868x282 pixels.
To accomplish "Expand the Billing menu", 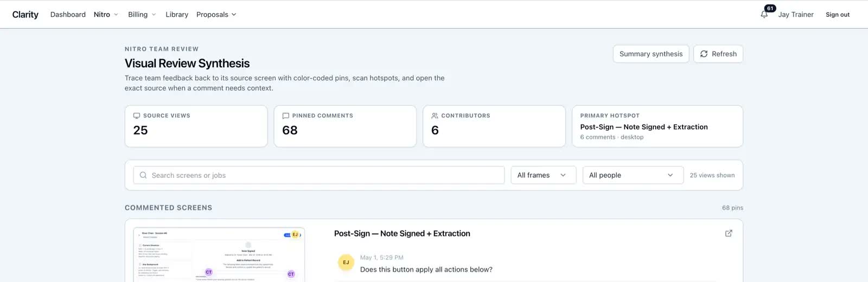I will click(x=142, y=15).
